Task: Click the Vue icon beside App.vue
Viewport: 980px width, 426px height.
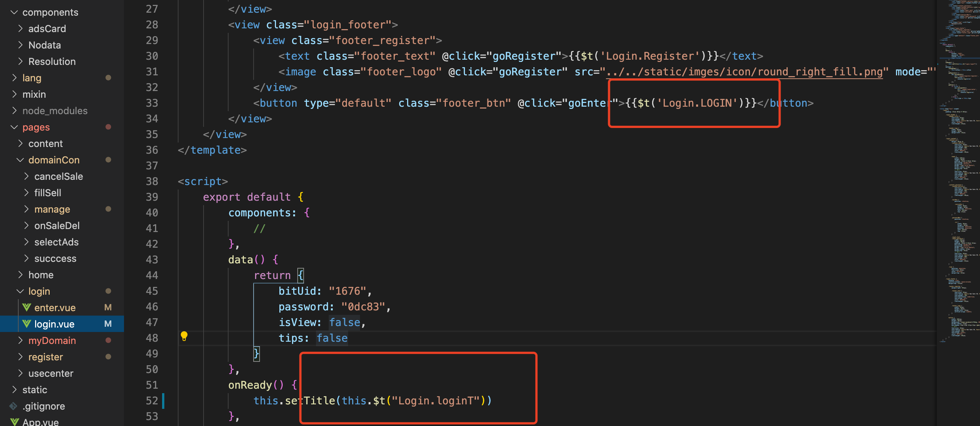Action: coord(15,422)
